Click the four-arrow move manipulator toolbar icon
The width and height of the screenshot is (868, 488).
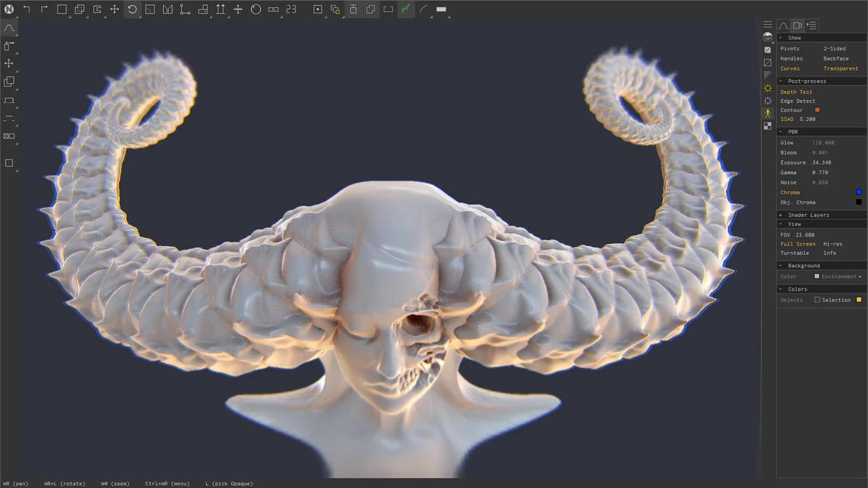tap(114, 9)
